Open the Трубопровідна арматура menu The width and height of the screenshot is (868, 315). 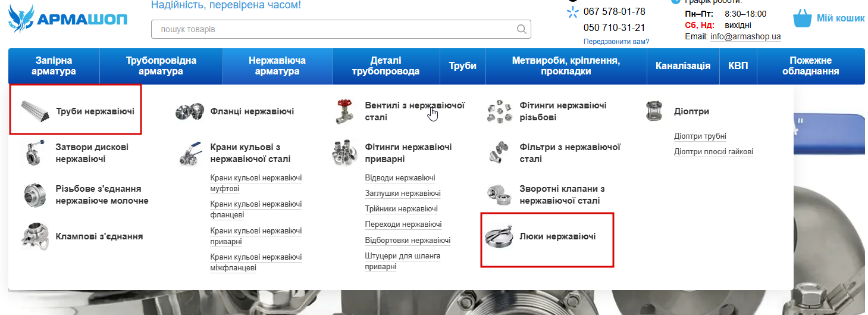(x=161, y=66)
